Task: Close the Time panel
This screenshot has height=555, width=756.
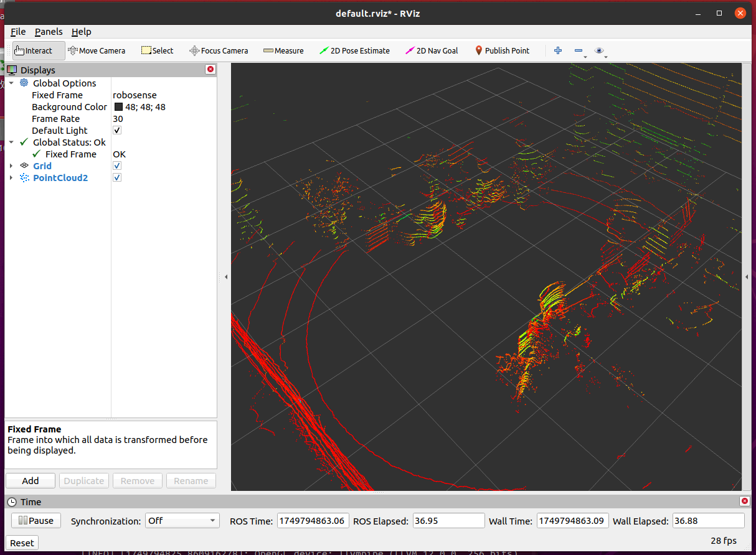Action: 745,501
